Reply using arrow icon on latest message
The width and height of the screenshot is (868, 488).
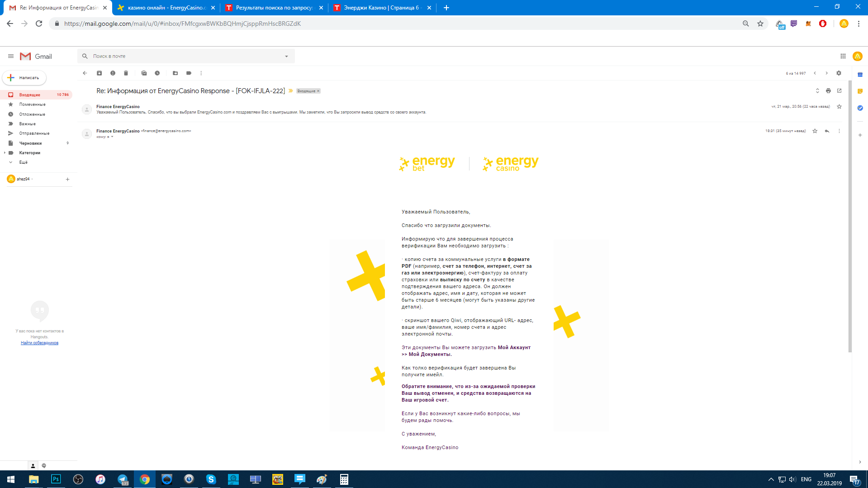827,131
